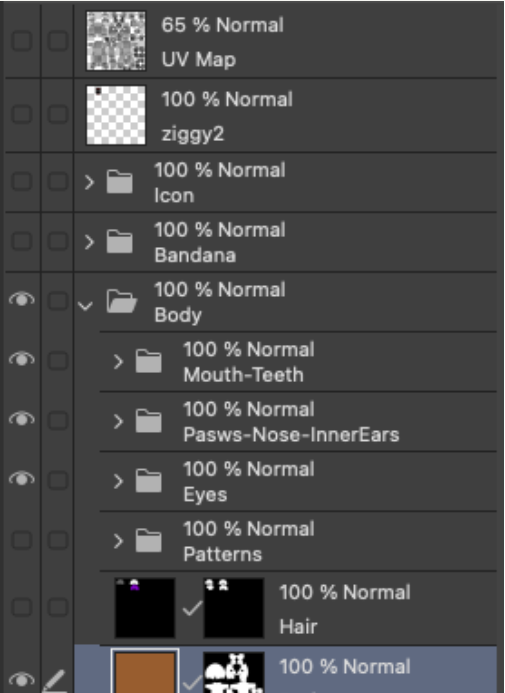Click the Icon folder icon

[119, 182]
